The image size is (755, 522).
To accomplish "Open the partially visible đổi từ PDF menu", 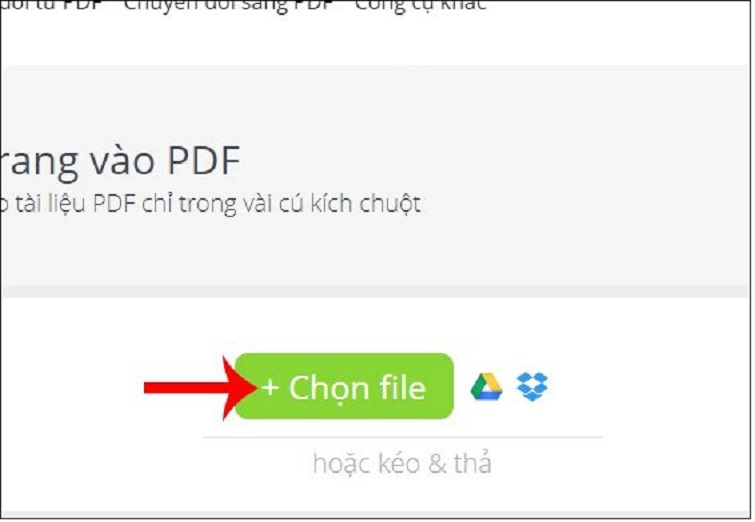I will (x=52, y=6).
